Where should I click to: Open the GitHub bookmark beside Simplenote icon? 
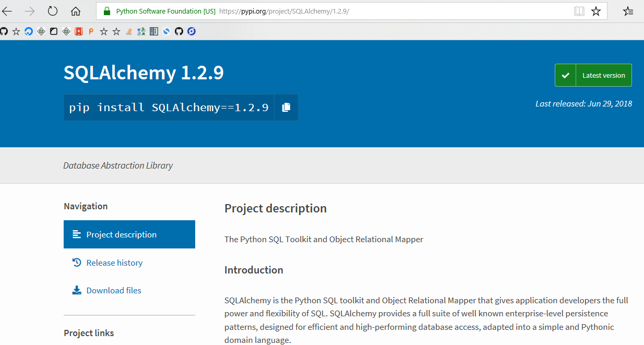[x=179, y=31]
